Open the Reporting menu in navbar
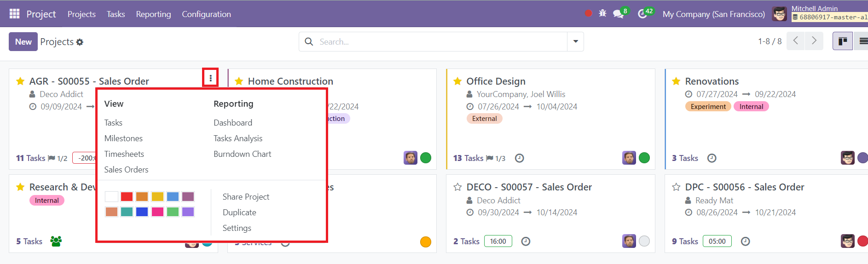Image resolution: width=868 pixels, height=264 pixels. pos(153,14)
